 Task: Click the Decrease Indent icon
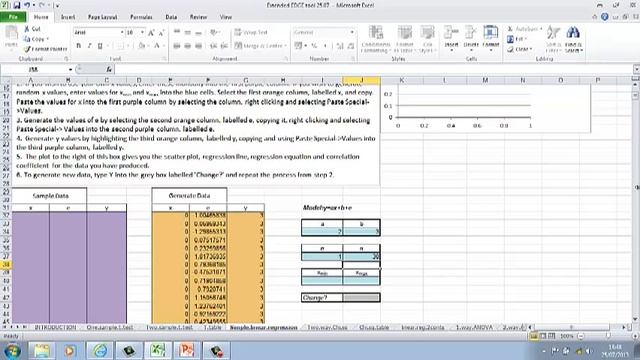point(213,46)
